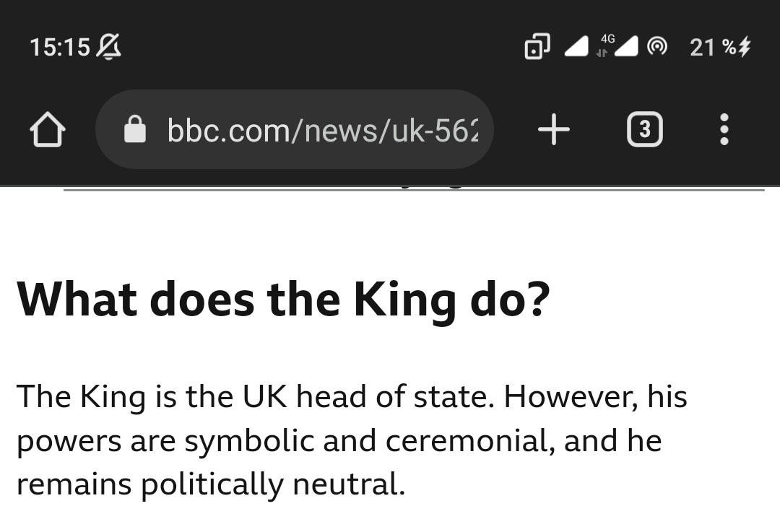Tap the battery charging bolt icon

tap(745, 48)
